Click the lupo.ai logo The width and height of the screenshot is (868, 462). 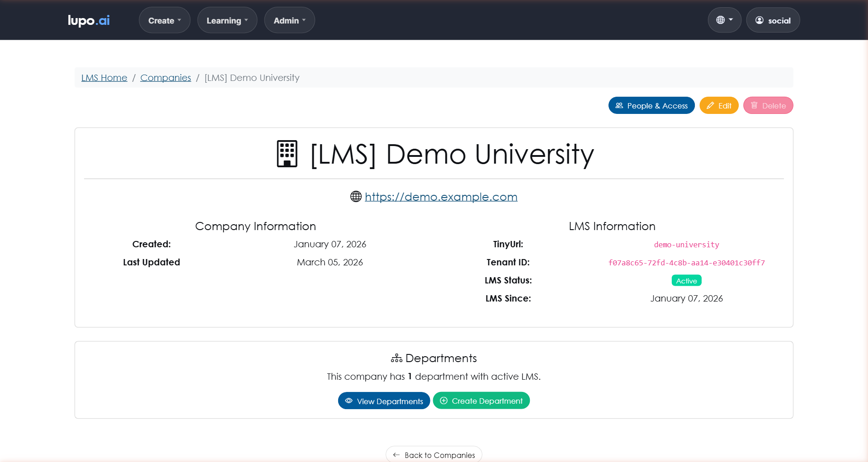pos(89,20)
